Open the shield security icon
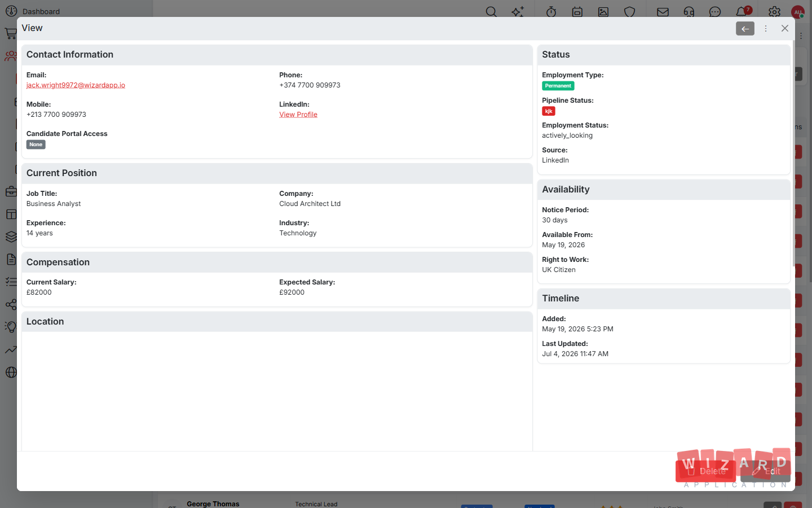This screenshot has height=508, width=812. (630, 11)
